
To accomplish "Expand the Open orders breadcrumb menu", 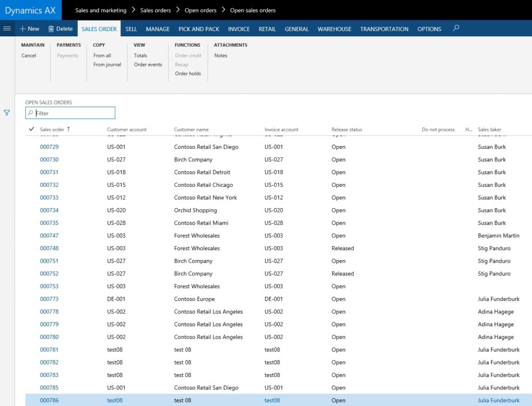I will 201,10.
